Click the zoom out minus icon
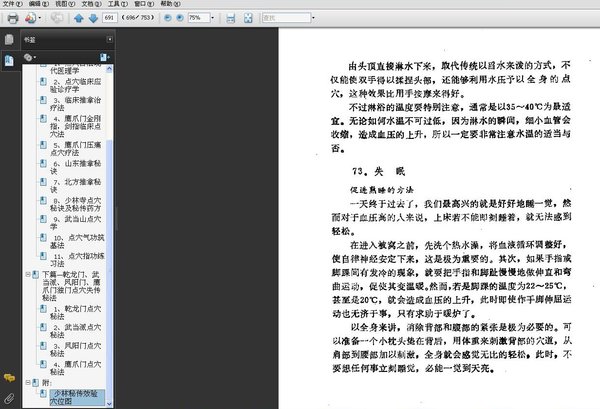 click(167, 18)
